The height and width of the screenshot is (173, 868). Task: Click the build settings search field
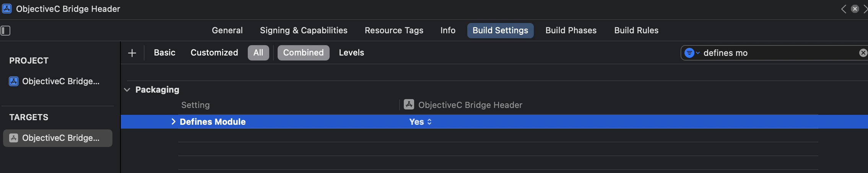point(778,53)
